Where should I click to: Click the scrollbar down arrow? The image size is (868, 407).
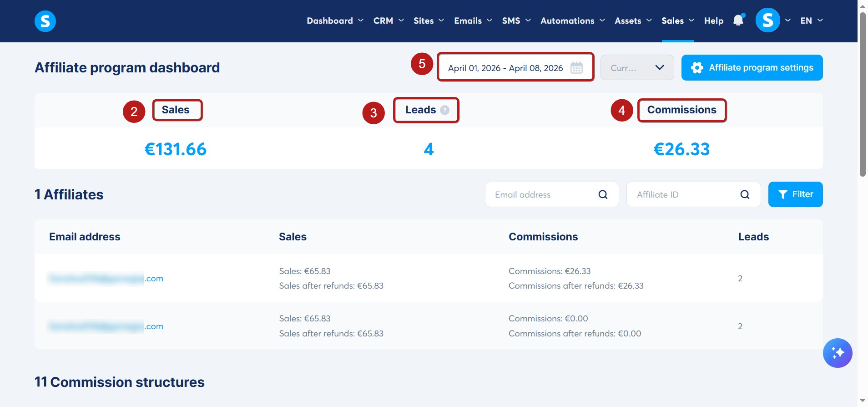tap(863, 401)
